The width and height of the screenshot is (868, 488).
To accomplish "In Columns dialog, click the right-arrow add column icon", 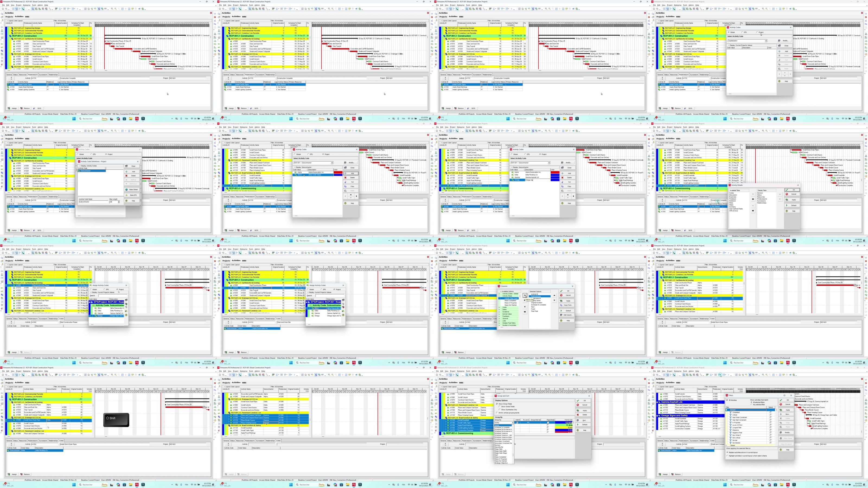I will (x=525, y=295).
